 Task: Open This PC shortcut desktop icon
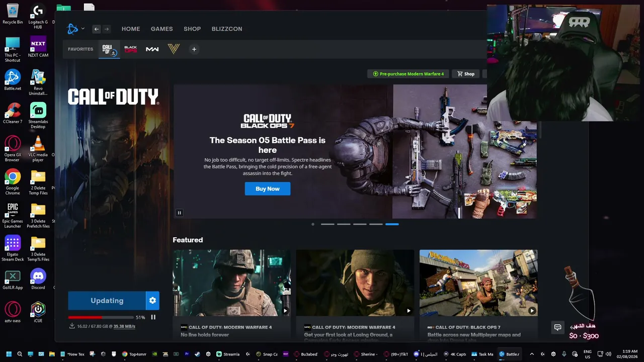(x=13, y=49)
